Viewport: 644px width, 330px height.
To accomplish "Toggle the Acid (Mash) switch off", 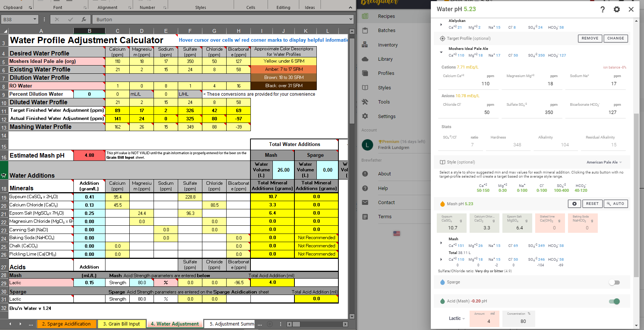I will (x=615, y=301).
